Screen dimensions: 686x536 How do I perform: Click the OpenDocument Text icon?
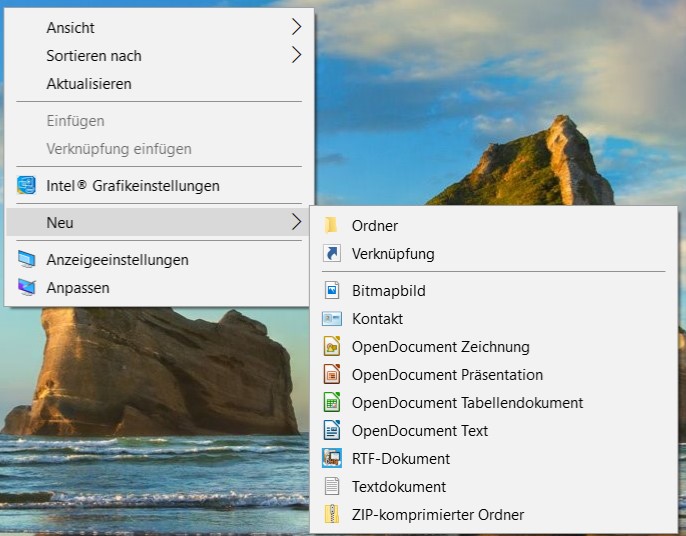[332, 431]
